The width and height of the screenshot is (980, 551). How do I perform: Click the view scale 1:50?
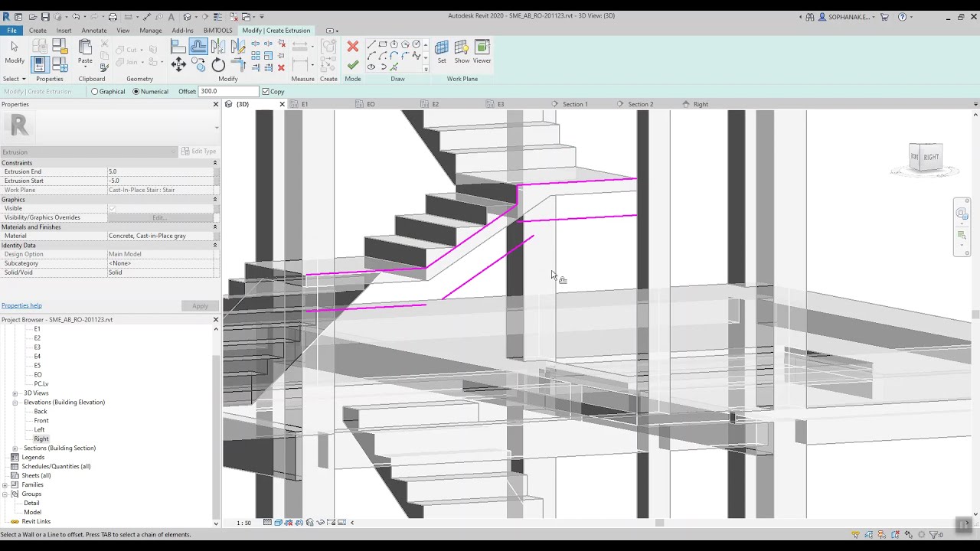point(243,523)
